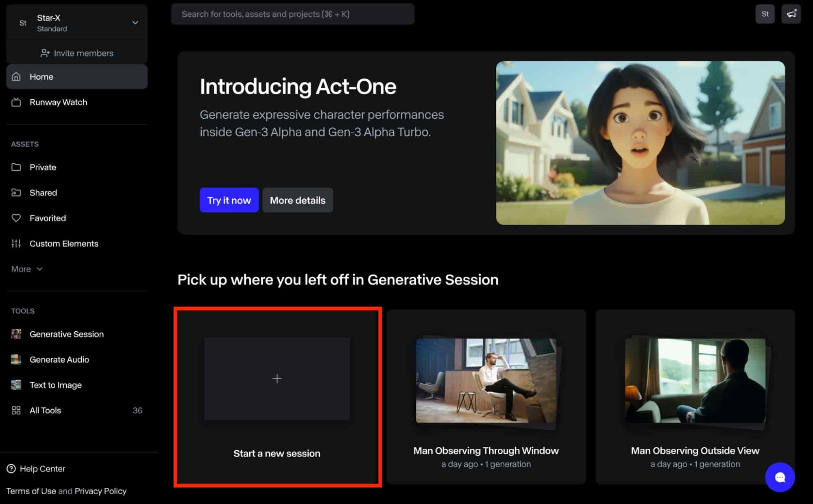Click the Favorited heart icon

[x=16, y=218]
